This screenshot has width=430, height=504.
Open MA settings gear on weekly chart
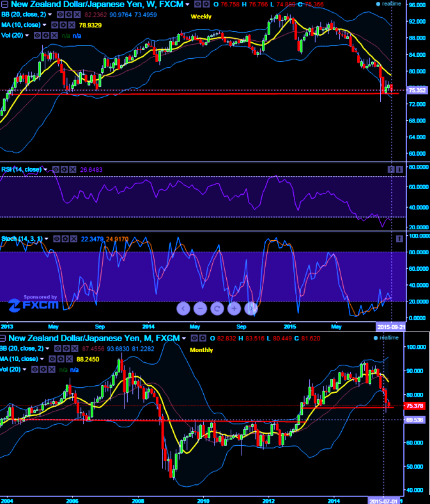(63, 25)
